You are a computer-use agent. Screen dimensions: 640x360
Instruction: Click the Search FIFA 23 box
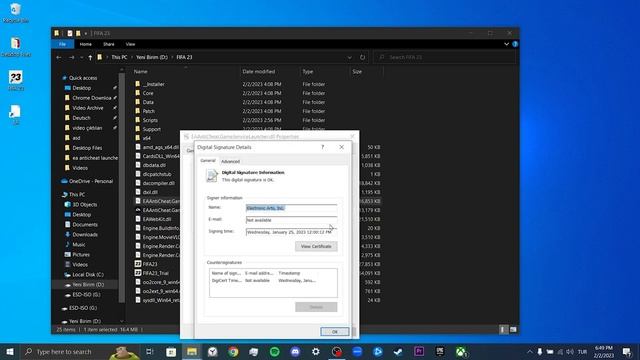pyautogui.click(x=445, y=58)
